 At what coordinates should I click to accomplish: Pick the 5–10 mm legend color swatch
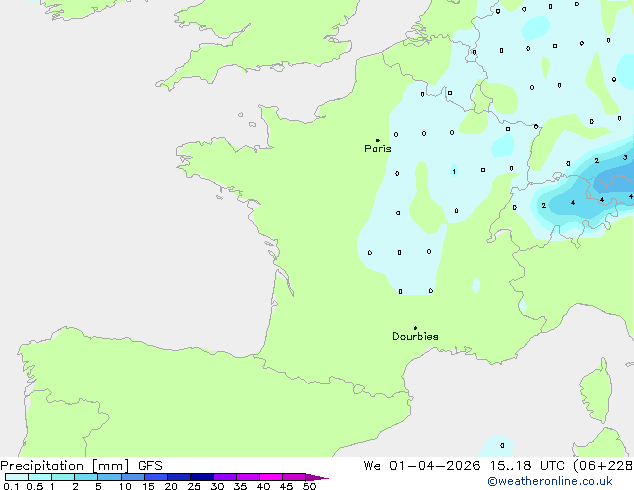(109, 477)
